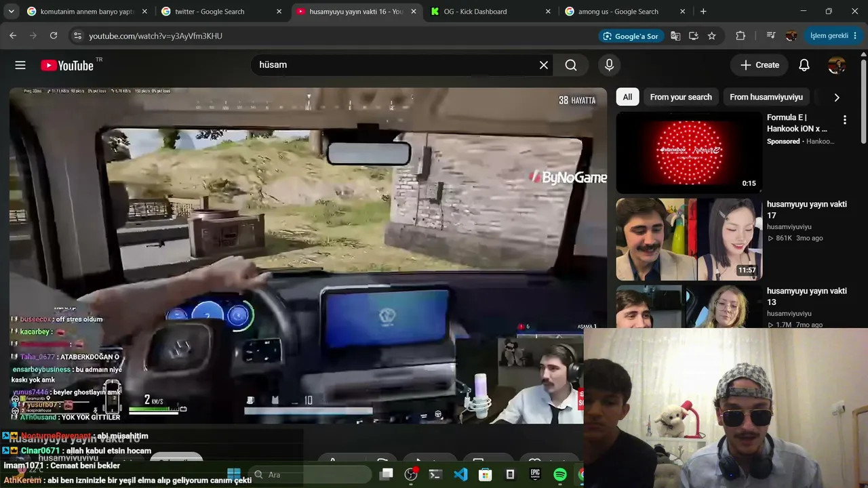Start voice search with the microphone

point(609,65)
